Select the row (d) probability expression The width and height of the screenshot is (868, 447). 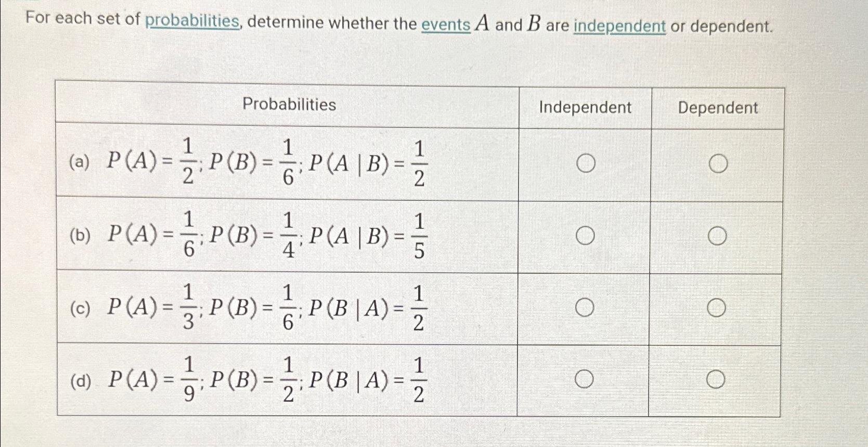265,379
